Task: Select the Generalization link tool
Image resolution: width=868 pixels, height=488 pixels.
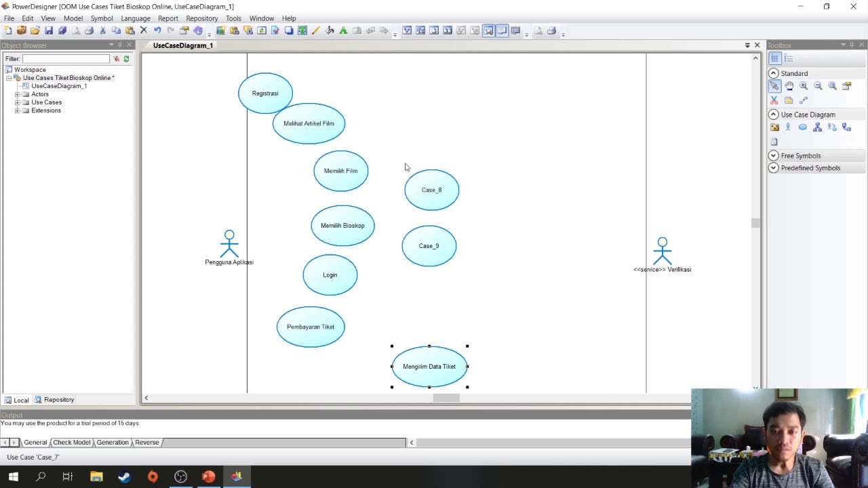Action: [x=818, y=127]
